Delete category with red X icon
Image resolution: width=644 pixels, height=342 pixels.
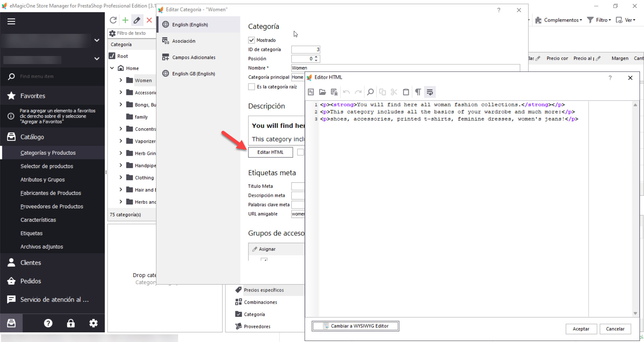coord(149,20)
